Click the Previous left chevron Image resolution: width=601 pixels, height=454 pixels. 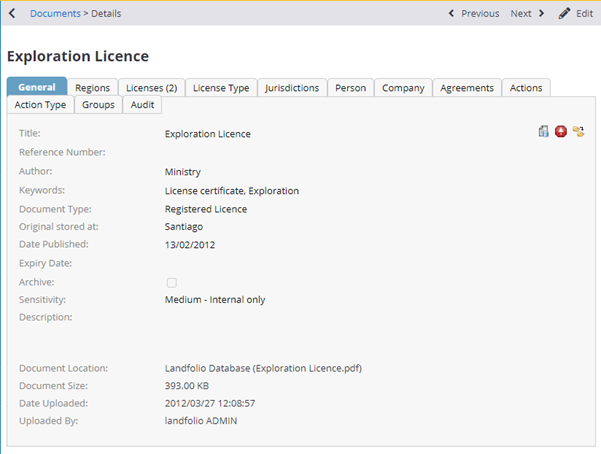[x=451, y=13]
